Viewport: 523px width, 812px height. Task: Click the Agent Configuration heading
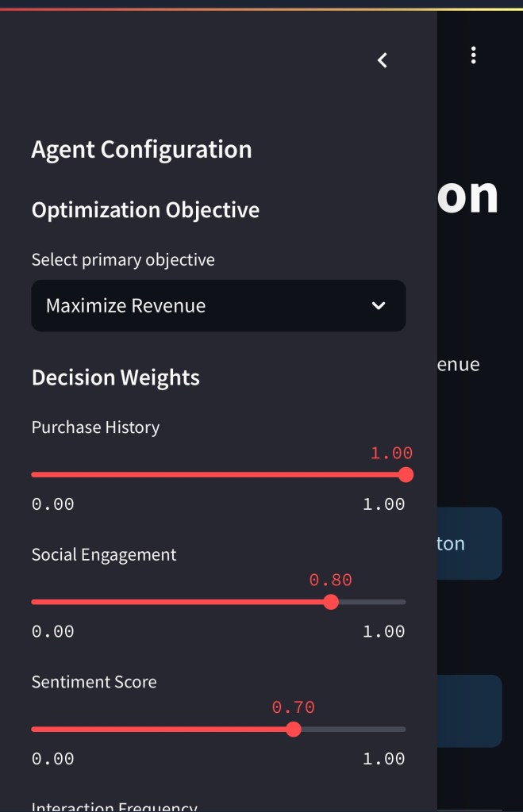(141, 150)
